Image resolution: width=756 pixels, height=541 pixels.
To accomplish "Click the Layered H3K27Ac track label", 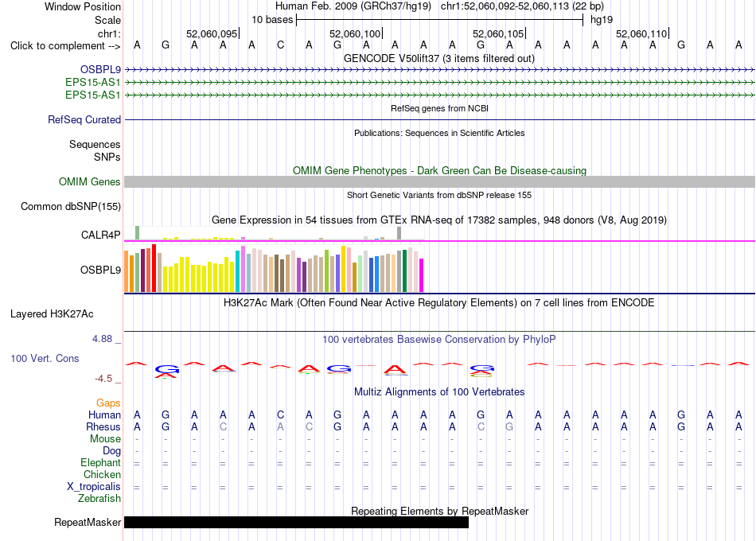I will 52,314.
